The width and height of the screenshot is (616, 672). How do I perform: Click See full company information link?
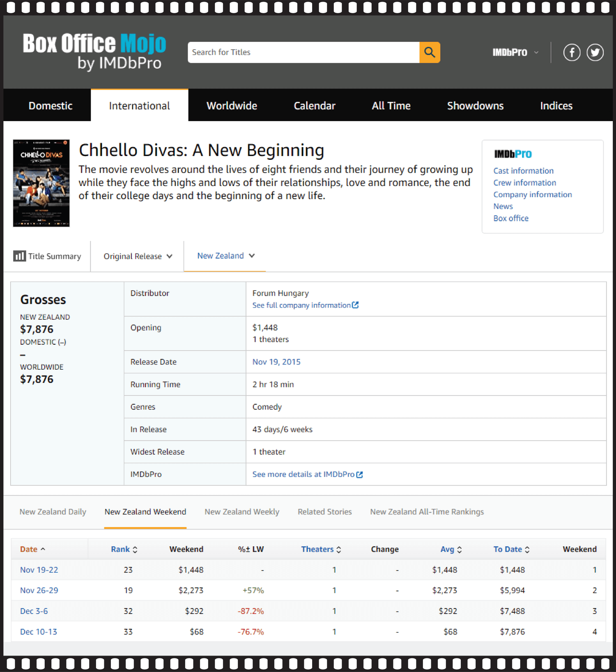point(305,305)
